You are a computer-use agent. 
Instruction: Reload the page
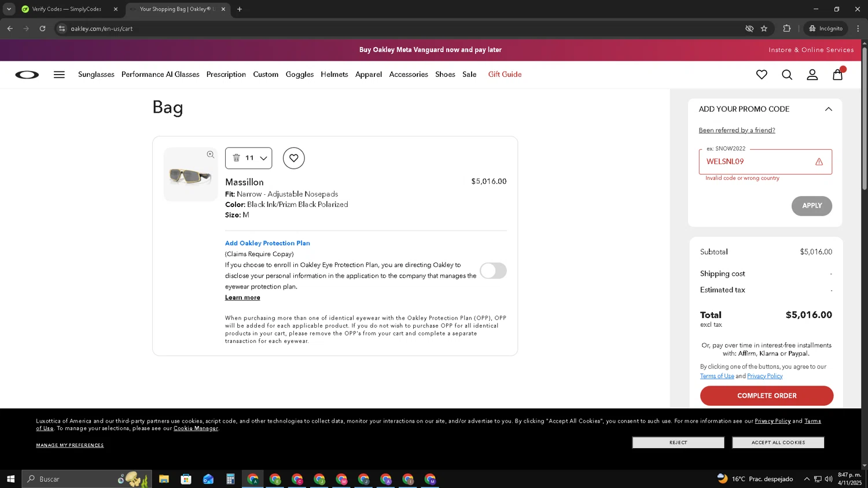tap(42, 28)
